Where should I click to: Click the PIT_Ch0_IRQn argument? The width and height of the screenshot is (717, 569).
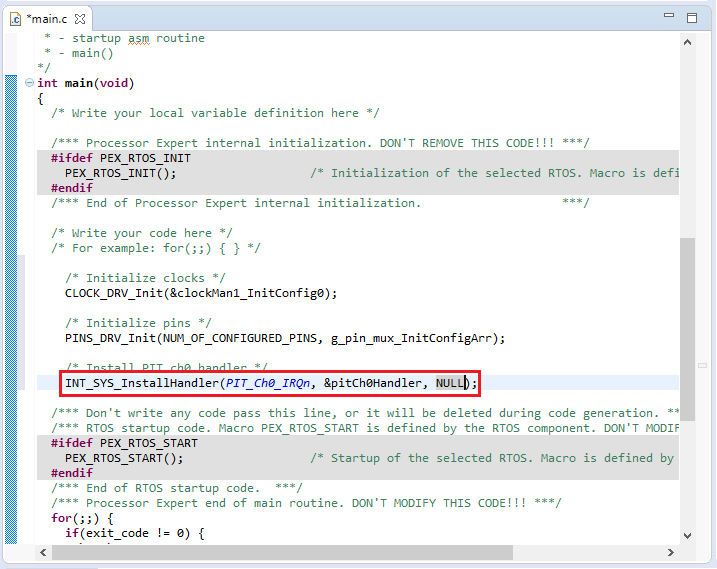click(x=268, y=383)
